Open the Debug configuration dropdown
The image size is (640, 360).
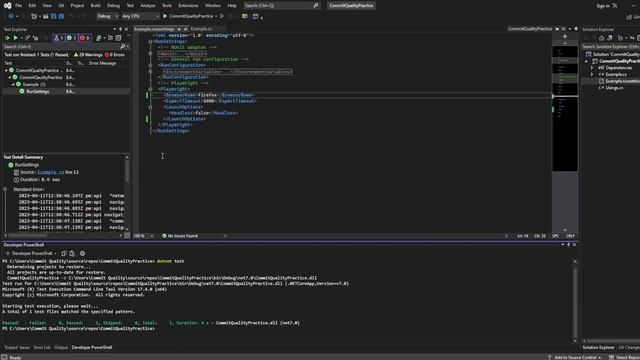107,16
